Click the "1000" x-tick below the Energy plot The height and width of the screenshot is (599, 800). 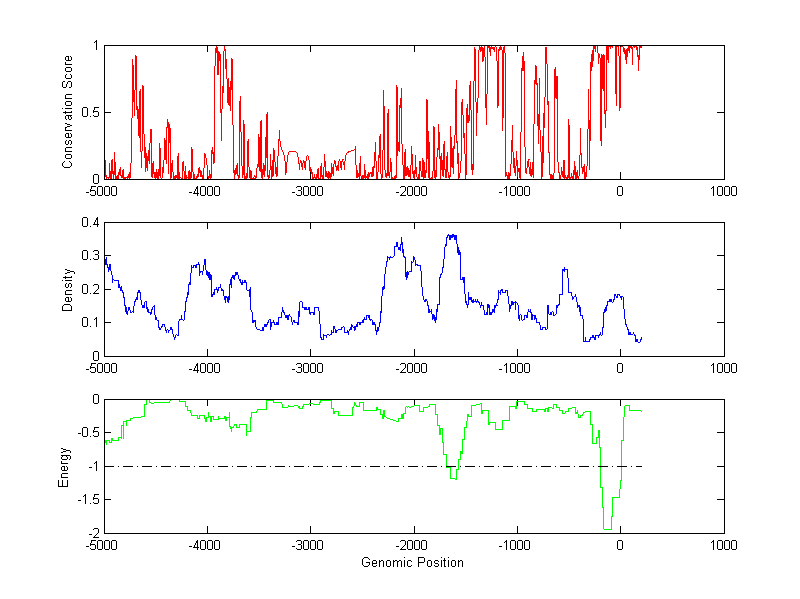coord(723,545)
